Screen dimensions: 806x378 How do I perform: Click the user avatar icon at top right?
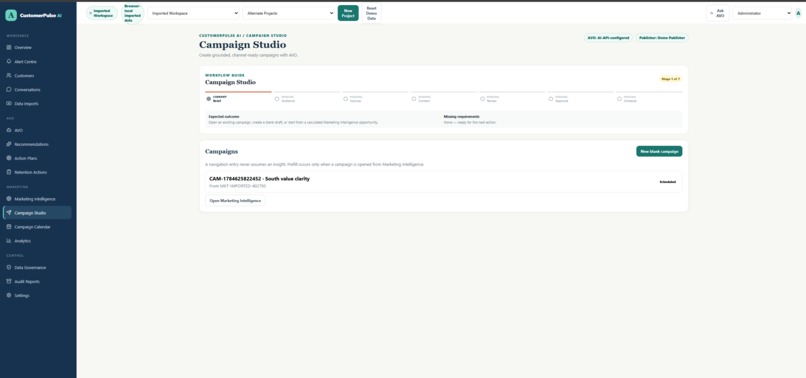click(798, 13)
